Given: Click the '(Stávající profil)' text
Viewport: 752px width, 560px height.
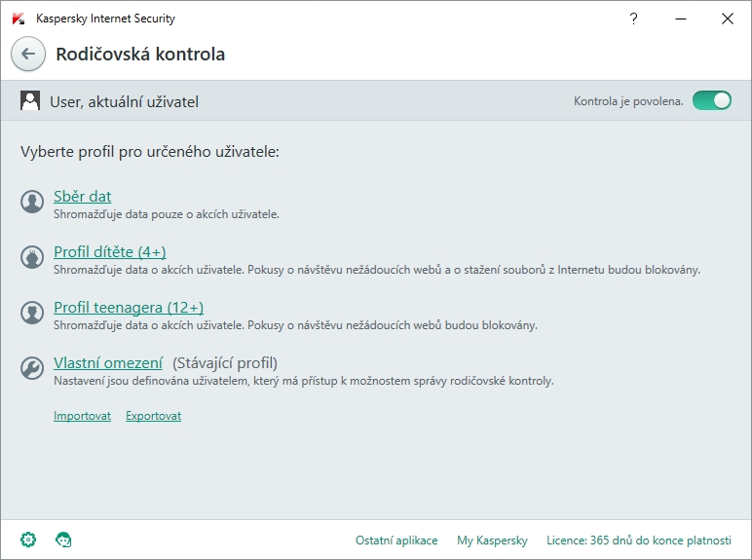Looking at the screenshot, I should click(225, 363).
